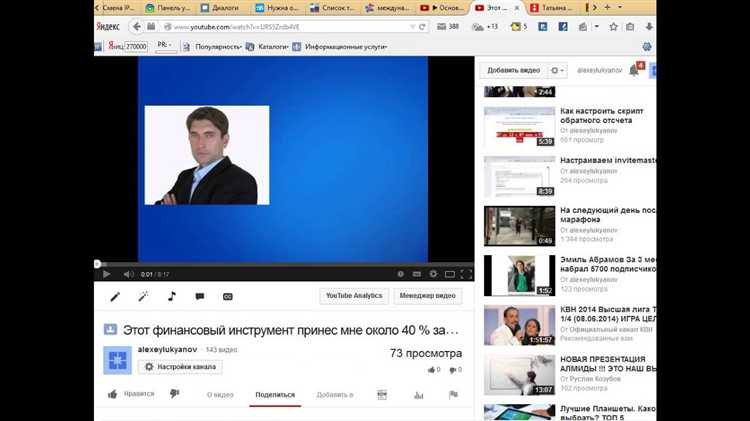Open the bookmarks list icon in toolbar
Image resolution: width=750 pixels, height=421 pixels.
pyautogui.click(x=630, y=27)
